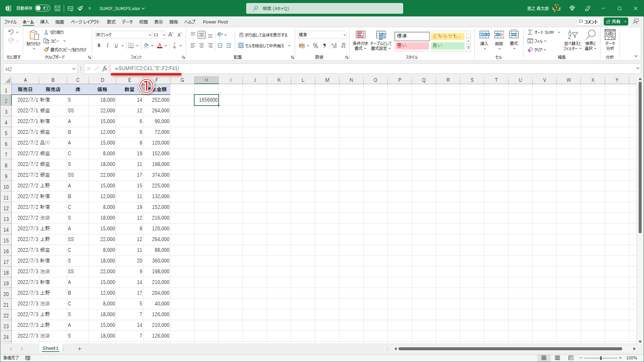Click the Sort and Filter icon
The image size is (644, 362).
[572, 35]
